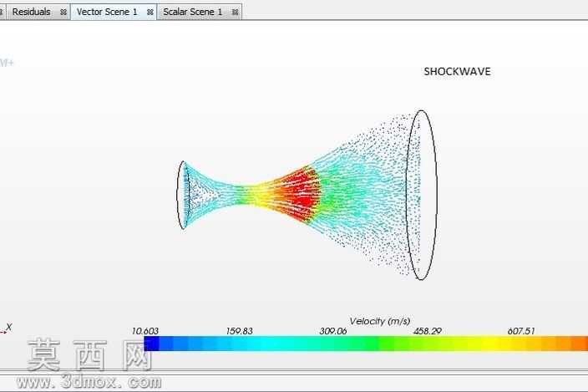This screenshot has width=588, height=392.
Task: Click the large outlet ellipse of the nozzle
Action: [422, 195]
